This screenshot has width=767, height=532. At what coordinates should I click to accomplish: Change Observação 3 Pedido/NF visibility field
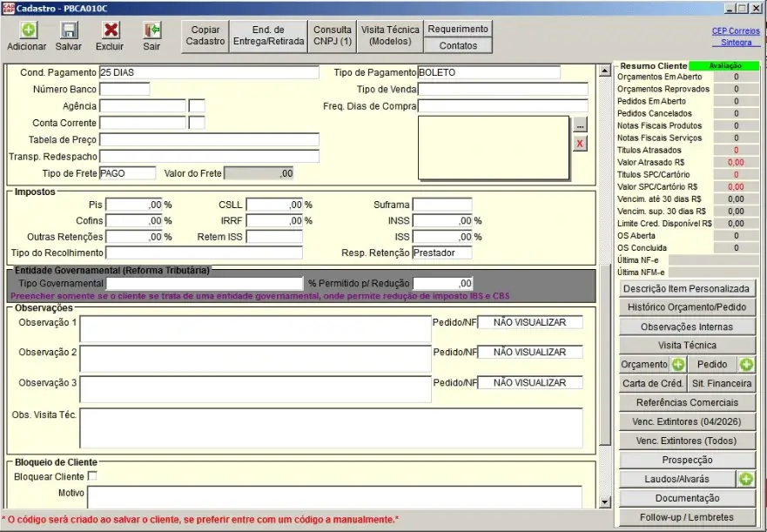(x=529, y=383)
